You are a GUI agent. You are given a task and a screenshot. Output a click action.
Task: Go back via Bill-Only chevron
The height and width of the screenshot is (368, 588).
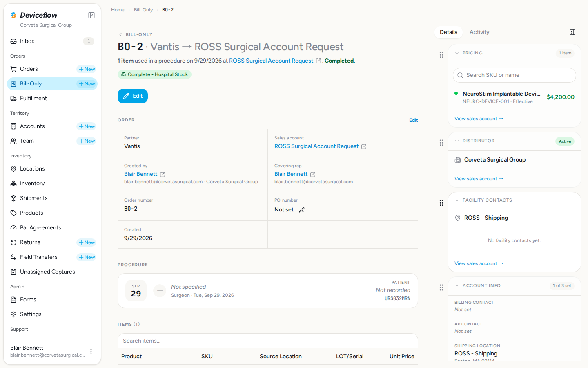[120, 35]
